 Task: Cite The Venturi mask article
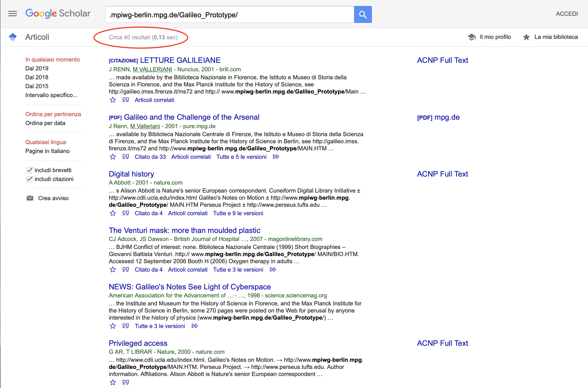click(126, 270)
